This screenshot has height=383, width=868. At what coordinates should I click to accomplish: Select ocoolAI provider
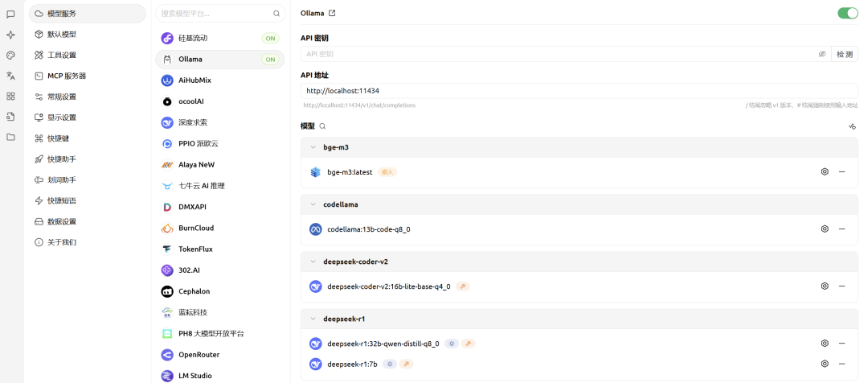(219, 101)
